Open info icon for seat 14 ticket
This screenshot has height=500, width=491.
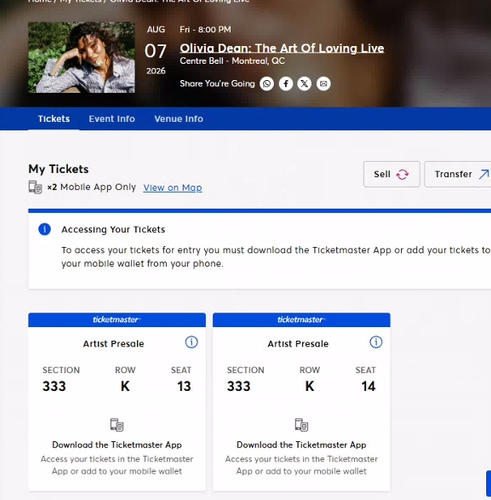pyautogui.click(x=376, y=342)
